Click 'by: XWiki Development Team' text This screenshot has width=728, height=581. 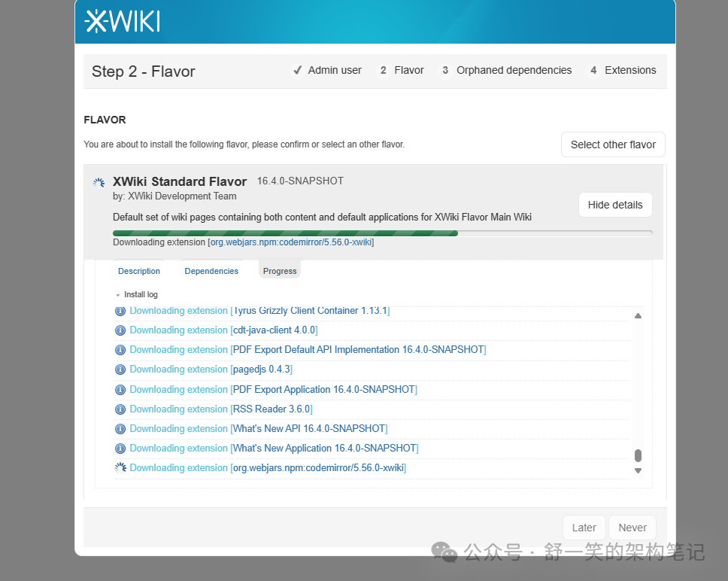[x=174, y=196]
